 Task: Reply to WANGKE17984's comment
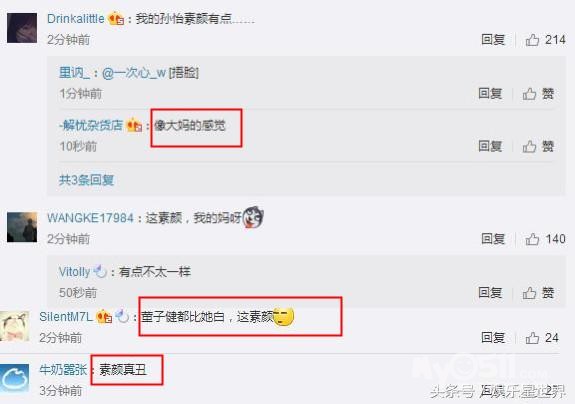[493, 239]
